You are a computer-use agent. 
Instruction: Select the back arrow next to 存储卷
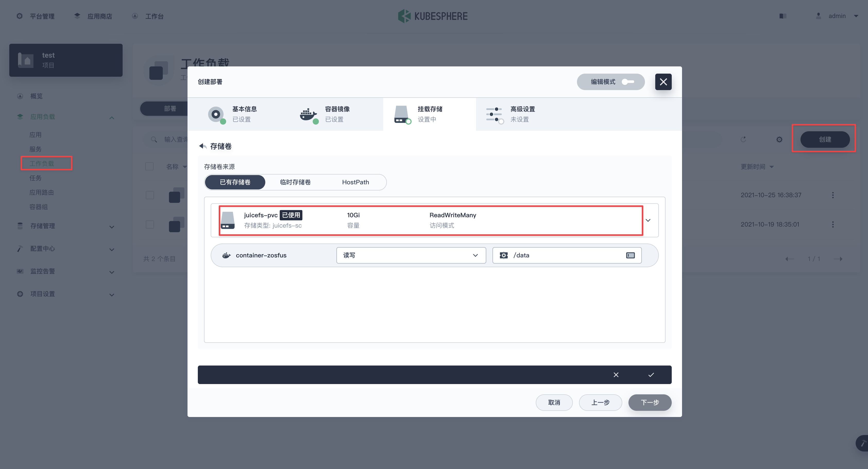pos(203,146)
